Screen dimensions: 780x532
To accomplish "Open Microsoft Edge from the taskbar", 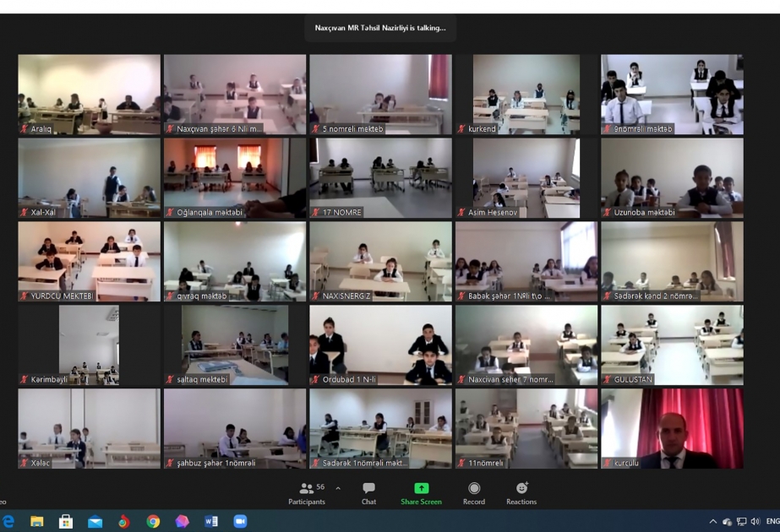I will pyautogui.click(x=8, y=521).
